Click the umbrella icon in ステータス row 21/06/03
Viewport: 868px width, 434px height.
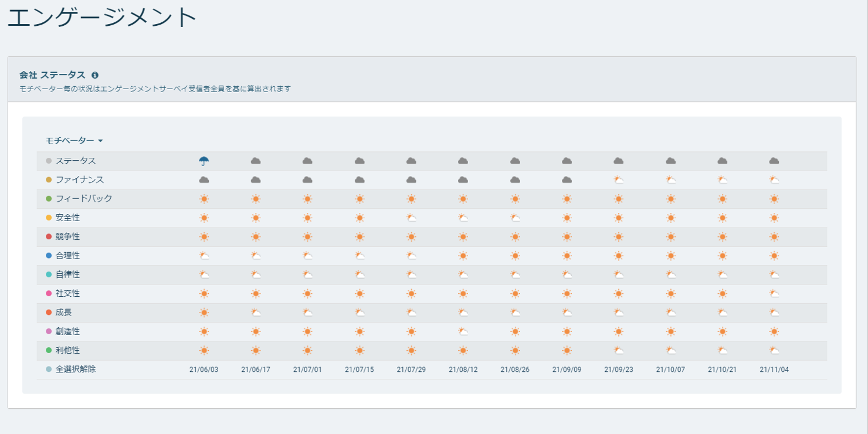click(204, 161)
